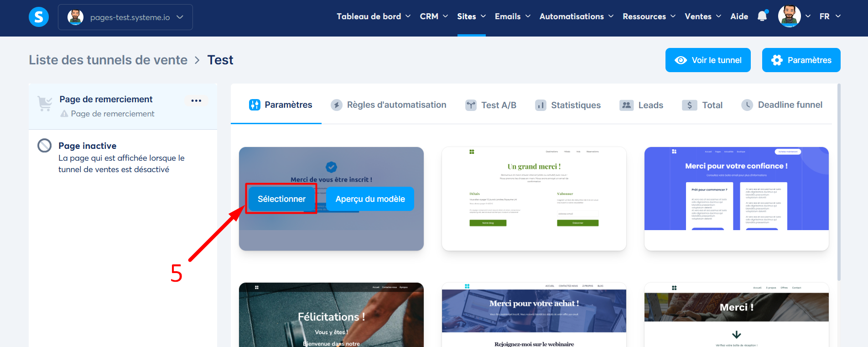Switch to the Règles d'automatisation tab
The width and height of the screenshot is (868, 347).
pos(389,105)
